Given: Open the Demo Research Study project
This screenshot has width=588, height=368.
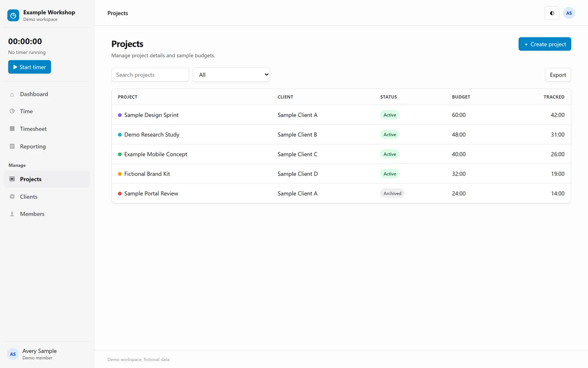Looking at the screenshot, I should pos(152,135).
